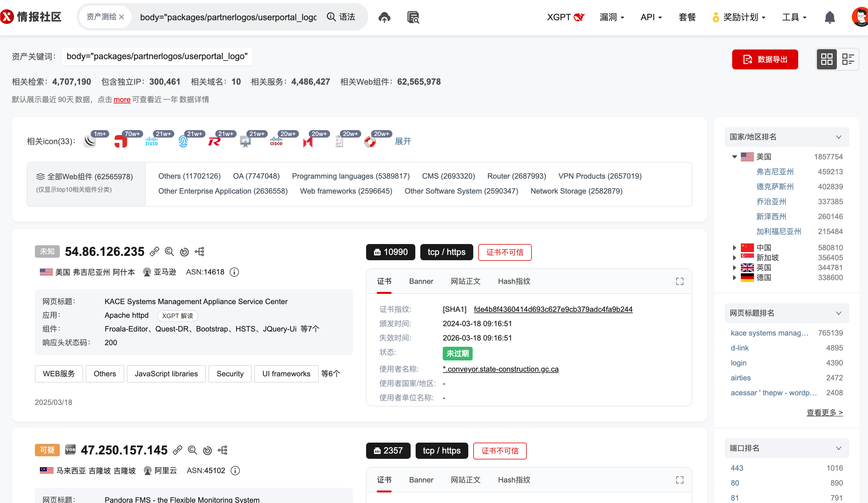Click magnifier icon beside 54.86.126.235

point(169,252)
